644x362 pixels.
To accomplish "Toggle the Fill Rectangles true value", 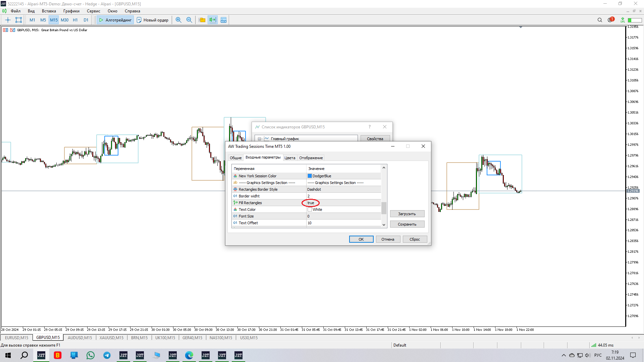I will (311, 203).
